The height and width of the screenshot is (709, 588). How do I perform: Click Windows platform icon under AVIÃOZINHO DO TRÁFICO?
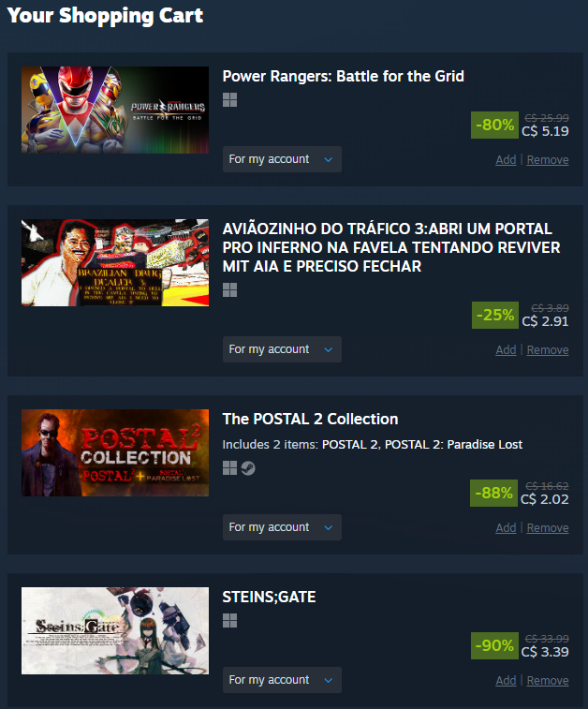pyautogui.click(x=229, y=290)
